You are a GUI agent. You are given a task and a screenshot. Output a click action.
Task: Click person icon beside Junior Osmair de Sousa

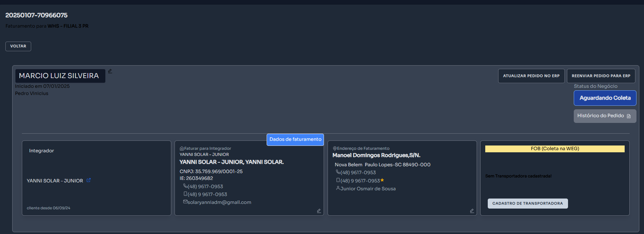click(338, 188)
